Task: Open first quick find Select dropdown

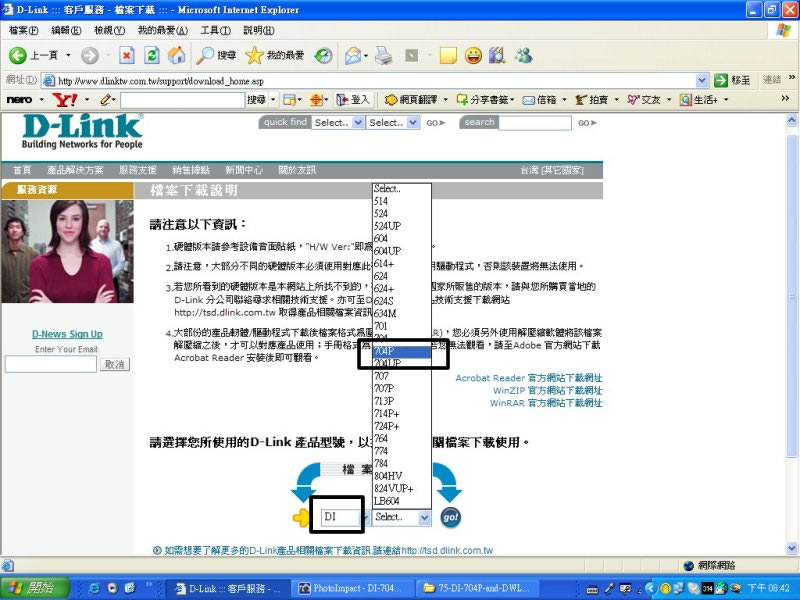Action: point(338,122)
